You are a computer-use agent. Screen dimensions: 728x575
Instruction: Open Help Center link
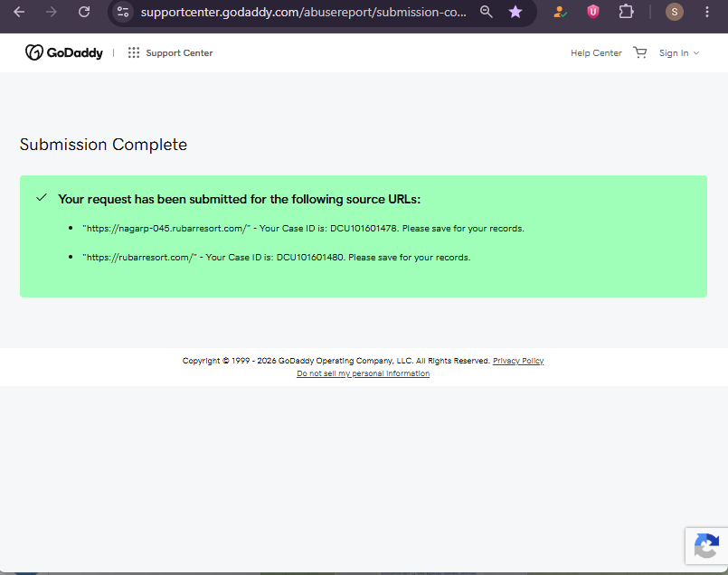[596, 53]
